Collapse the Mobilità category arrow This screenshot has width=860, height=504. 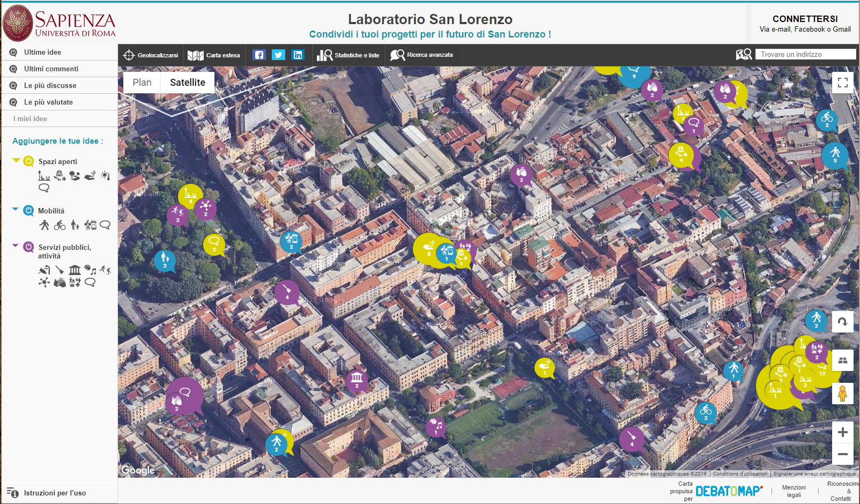16,209
